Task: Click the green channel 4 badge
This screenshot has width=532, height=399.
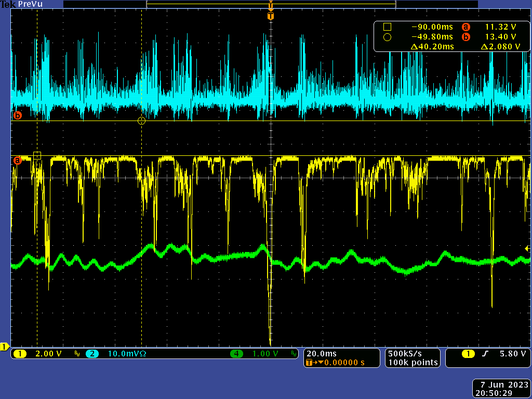Action: (237, 354)
